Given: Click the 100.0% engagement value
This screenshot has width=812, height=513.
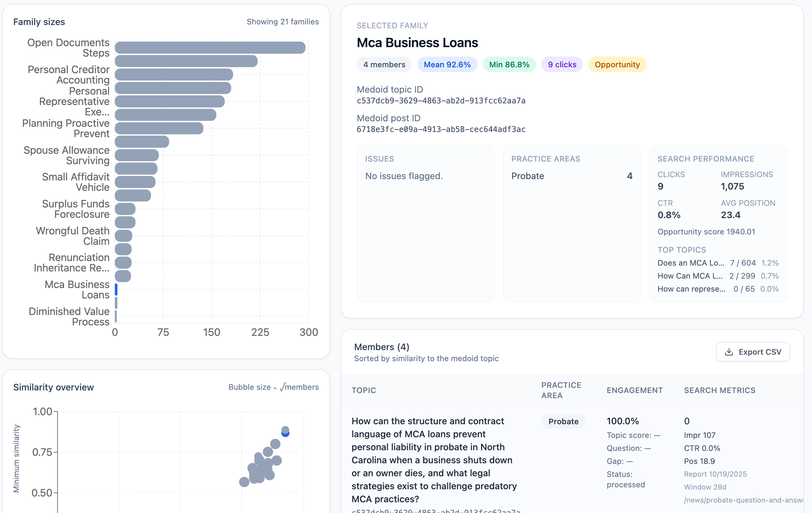Looking at the screenshot, I should (x=622, y=421).
